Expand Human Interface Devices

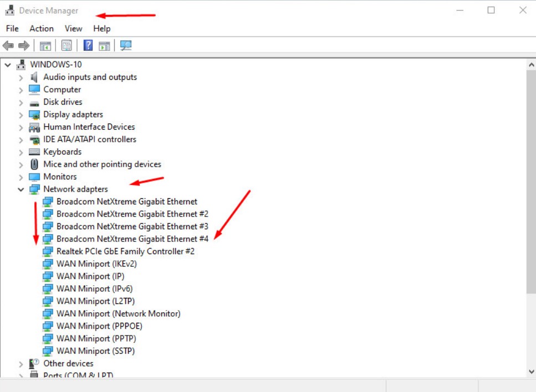21,128
